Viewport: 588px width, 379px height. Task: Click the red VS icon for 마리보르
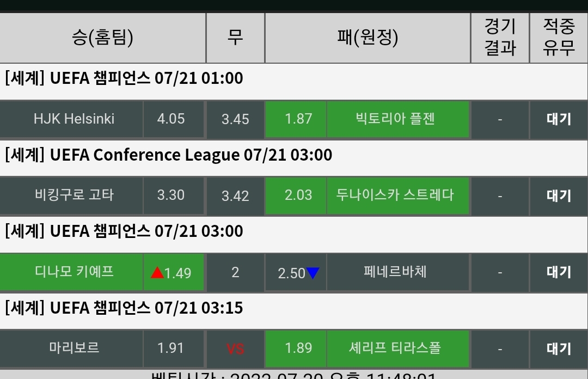pyautogui.click(x=235, y=349)
